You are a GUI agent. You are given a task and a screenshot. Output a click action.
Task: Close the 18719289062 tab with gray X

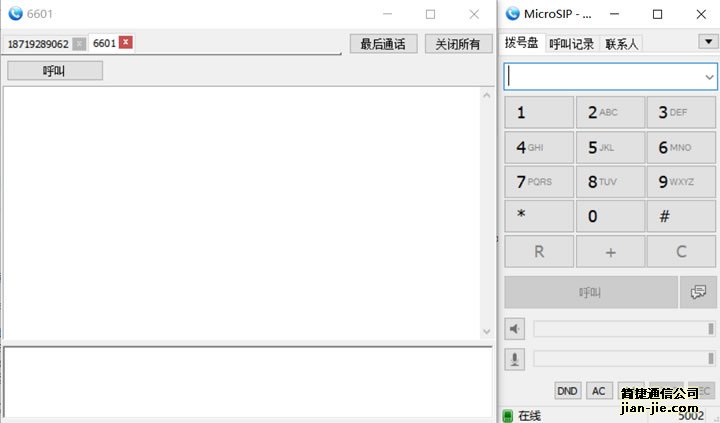79,44
